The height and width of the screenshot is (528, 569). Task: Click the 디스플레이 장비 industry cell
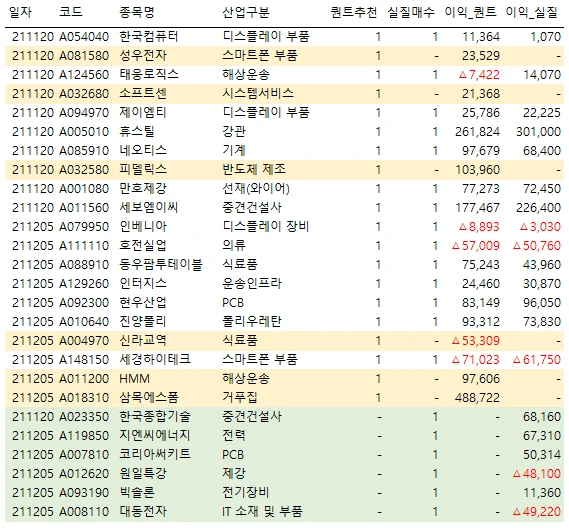266,226
